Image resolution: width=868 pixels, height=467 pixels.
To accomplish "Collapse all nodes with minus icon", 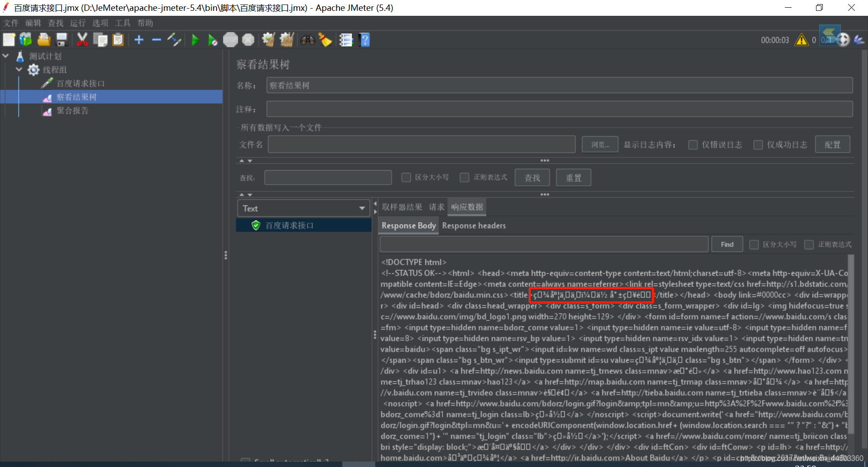I will 156,40.
